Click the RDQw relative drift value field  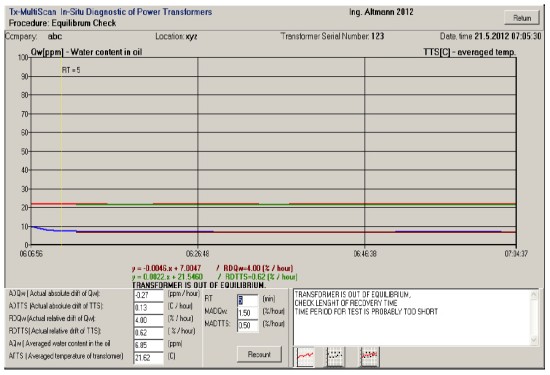point(148,320)
